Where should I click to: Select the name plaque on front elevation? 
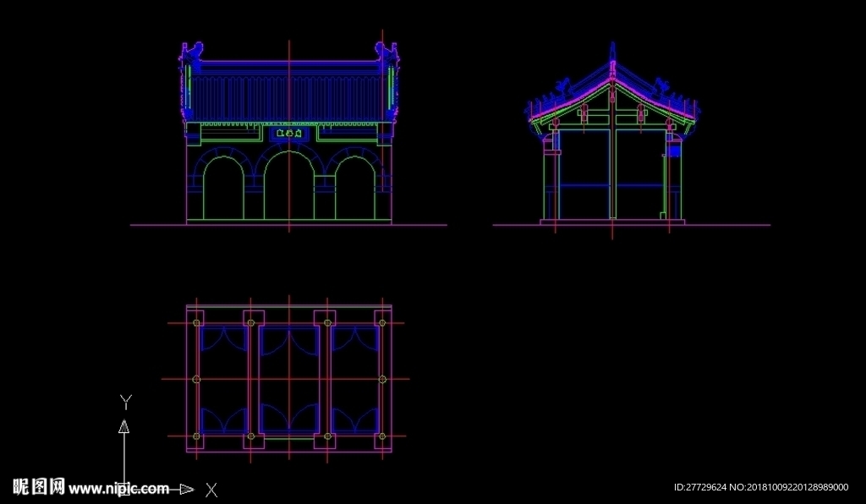coord(289,134)
